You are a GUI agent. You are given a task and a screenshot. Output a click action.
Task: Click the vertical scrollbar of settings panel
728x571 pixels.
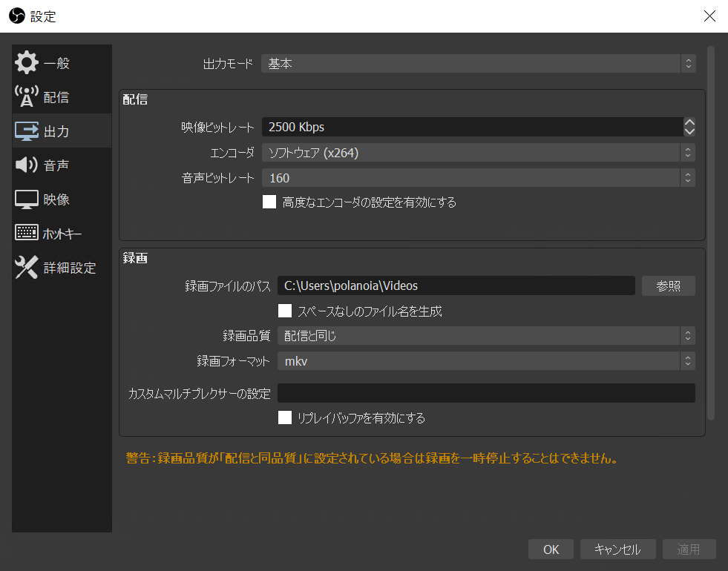(710, 233)
